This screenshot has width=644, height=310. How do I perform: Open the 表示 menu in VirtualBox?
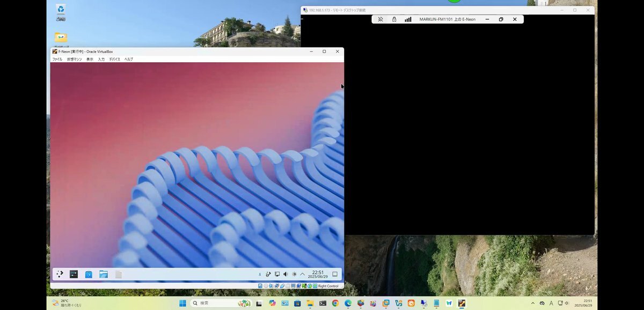90,59
